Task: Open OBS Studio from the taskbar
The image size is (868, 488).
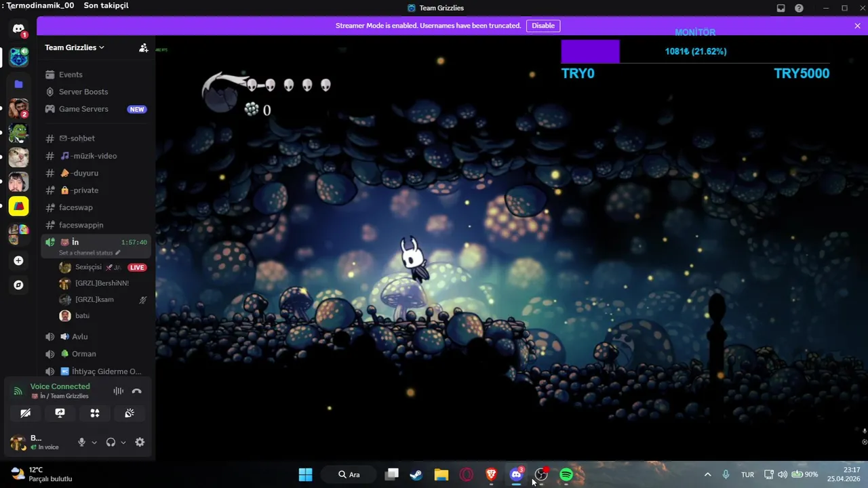Action: [x=541, y=474]
